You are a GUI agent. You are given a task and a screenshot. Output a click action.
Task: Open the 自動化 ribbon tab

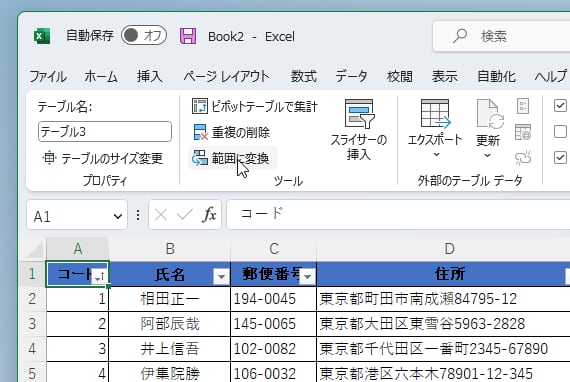click(496, 77)
